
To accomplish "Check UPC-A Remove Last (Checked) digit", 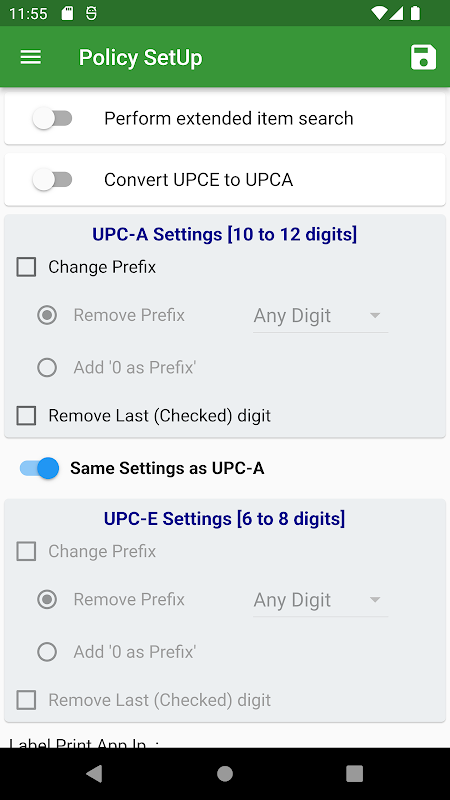I will 26,416.
